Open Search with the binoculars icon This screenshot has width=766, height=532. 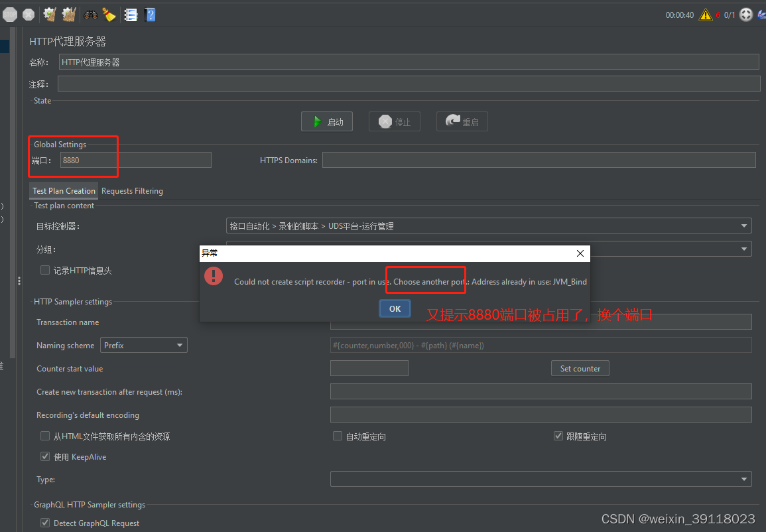[x=90, y=15]
